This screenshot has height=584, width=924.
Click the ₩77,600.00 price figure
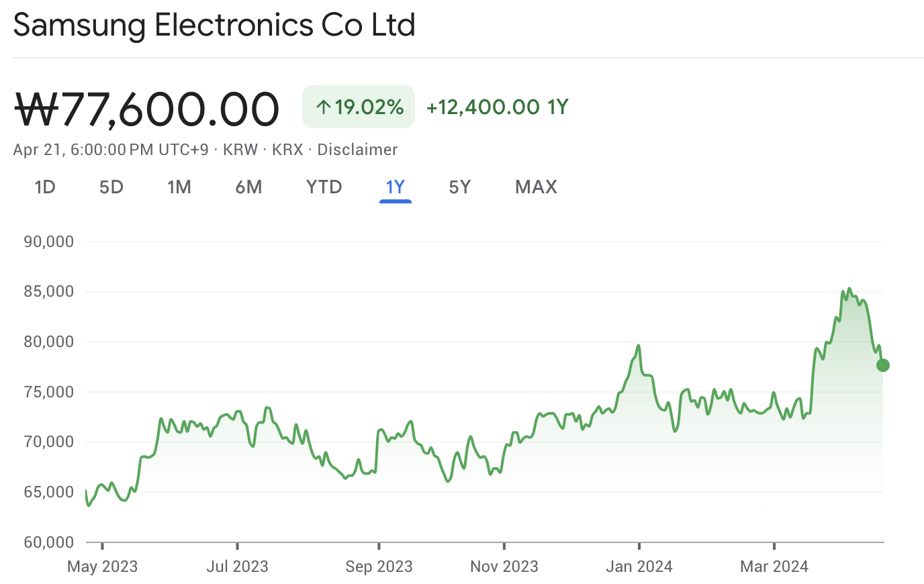point(147,109)
